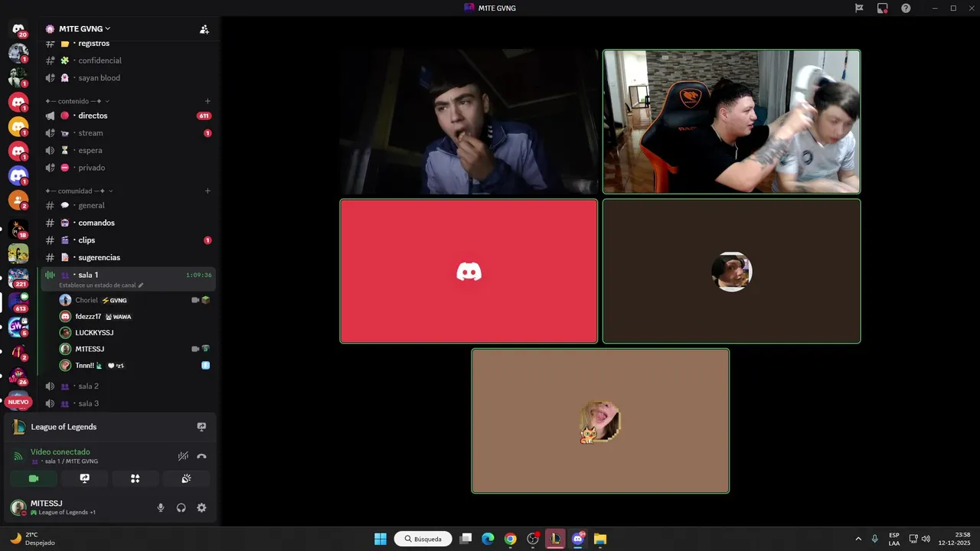This screenshot has height=551, width=980.
Task: Open the Activities launcher button
Action: [136, 478]
